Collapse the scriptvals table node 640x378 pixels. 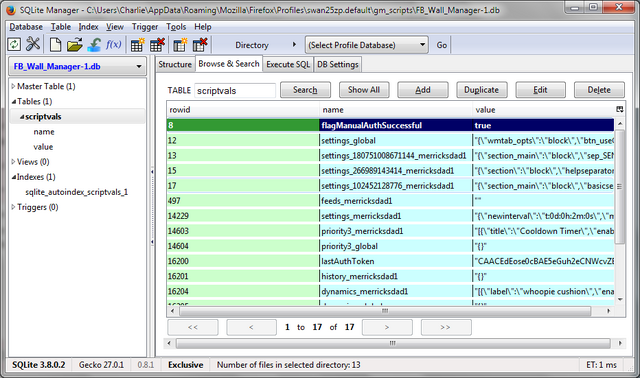click(x=22, y=117)
